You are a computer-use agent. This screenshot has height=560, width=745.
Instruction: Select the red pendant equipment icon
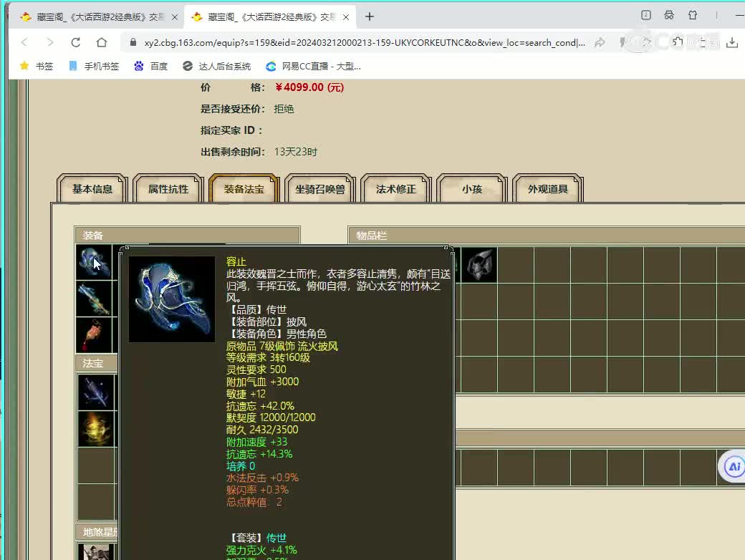(94, 335)
